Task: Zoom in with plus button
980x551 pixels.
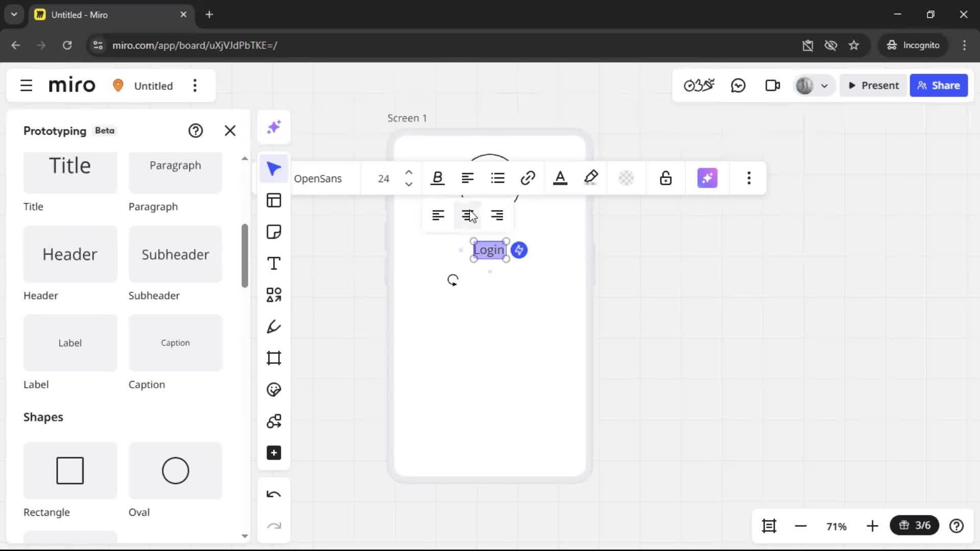Action: click(x=872, y=525)
